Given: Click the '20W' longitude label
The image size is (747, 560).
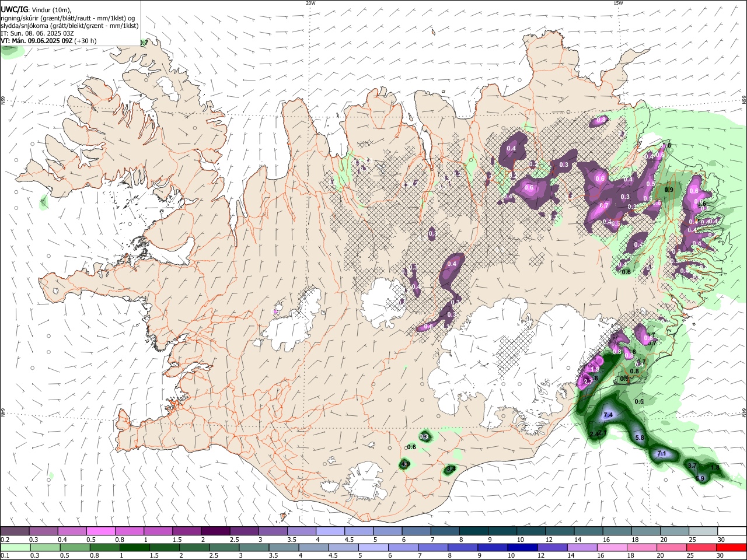Looking at the screenshot, I should (310, 3).
